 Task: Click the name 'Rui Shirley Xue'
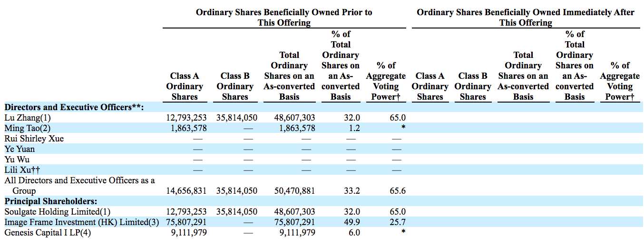(x=34, y=139)
